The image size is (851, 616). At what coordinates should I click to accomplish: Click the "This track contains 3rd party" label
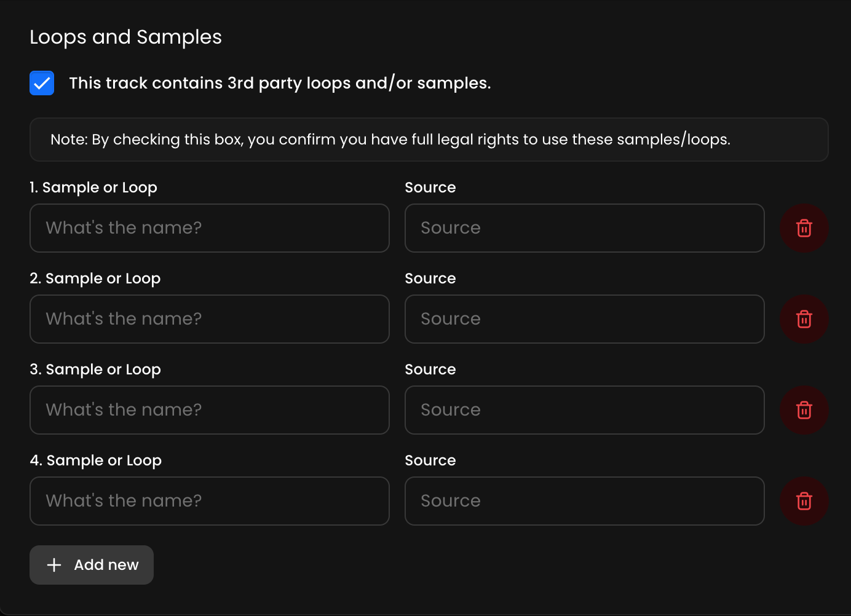coord(280,83)
